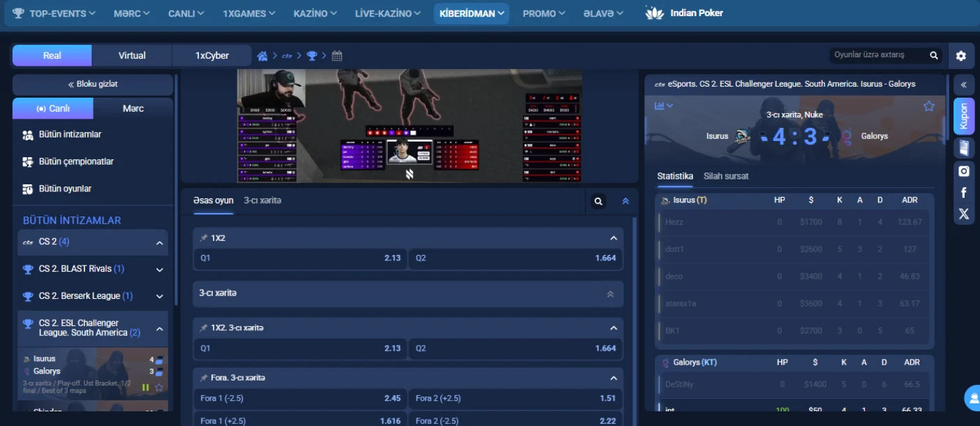The width and height of the screenshot is (980, 426).
Task: Open the KİBERİDMAN menu
Action: [472, 13]
